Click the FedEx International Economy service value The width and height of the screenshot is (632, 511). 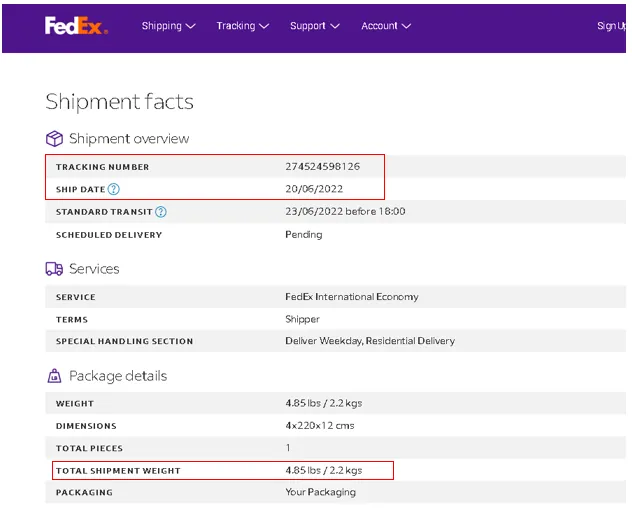click(352, 297)
